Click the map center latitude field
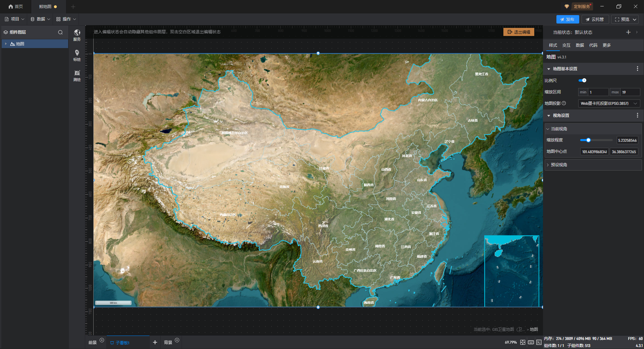Screen dimensions: 644x349 point(624,152)
